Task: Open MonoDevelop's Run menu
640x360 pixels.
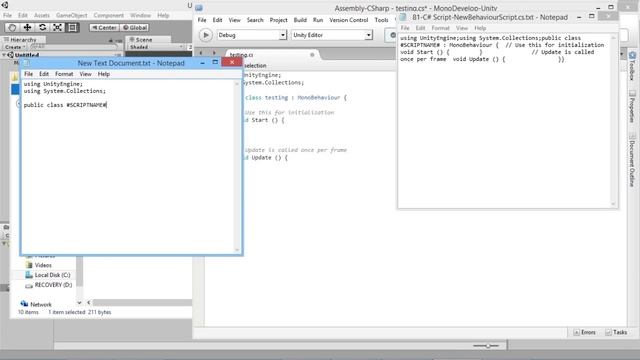Action: (318, 20)
